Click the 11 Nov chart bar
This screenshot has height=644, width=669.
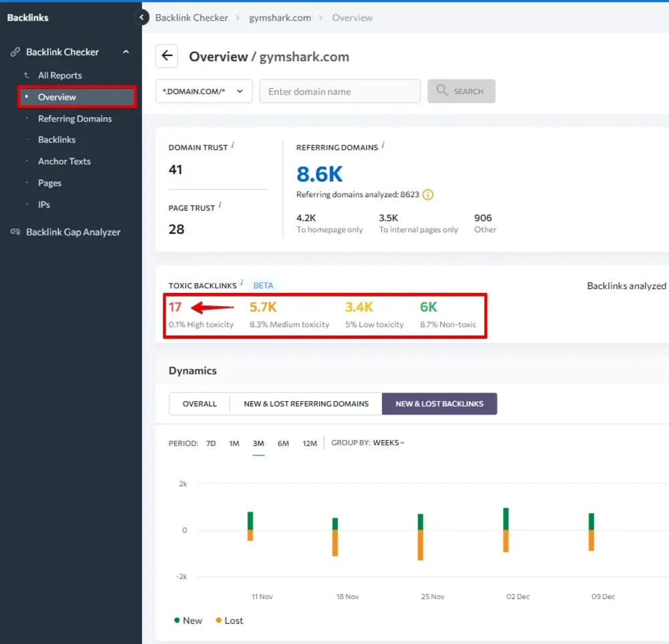[250, 526]
